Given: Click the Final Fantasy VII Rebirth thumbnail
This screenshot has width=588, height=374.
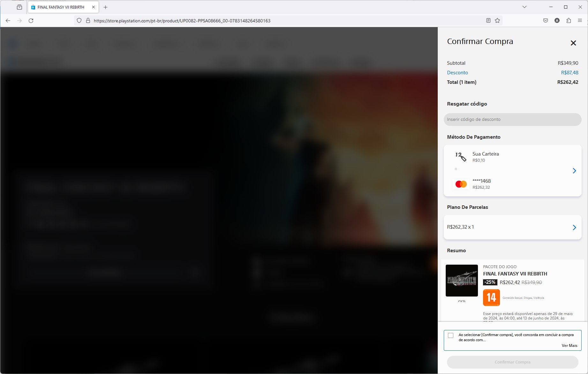Looking at the screenshot, I should (x=461, y=281).
